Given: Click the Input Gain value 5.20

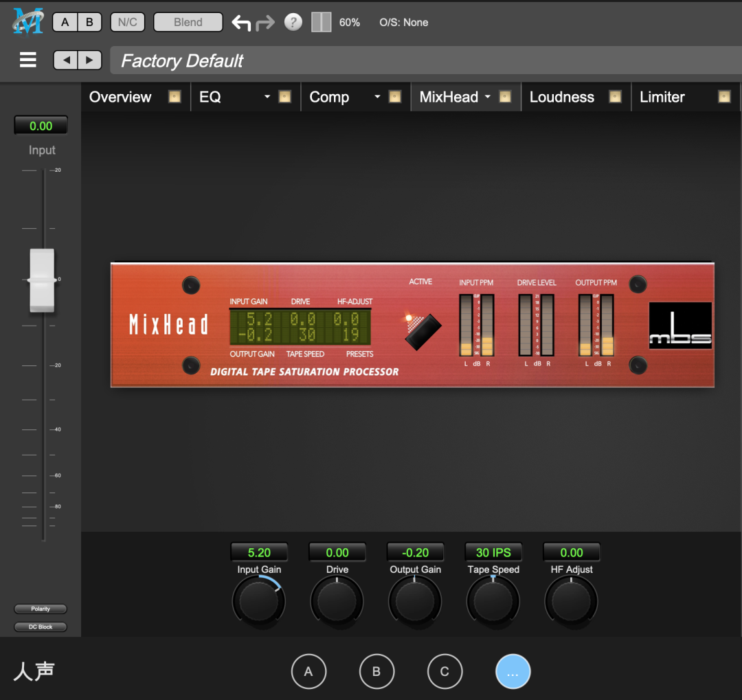Looking at the screenshot, I should click(259, 552).
